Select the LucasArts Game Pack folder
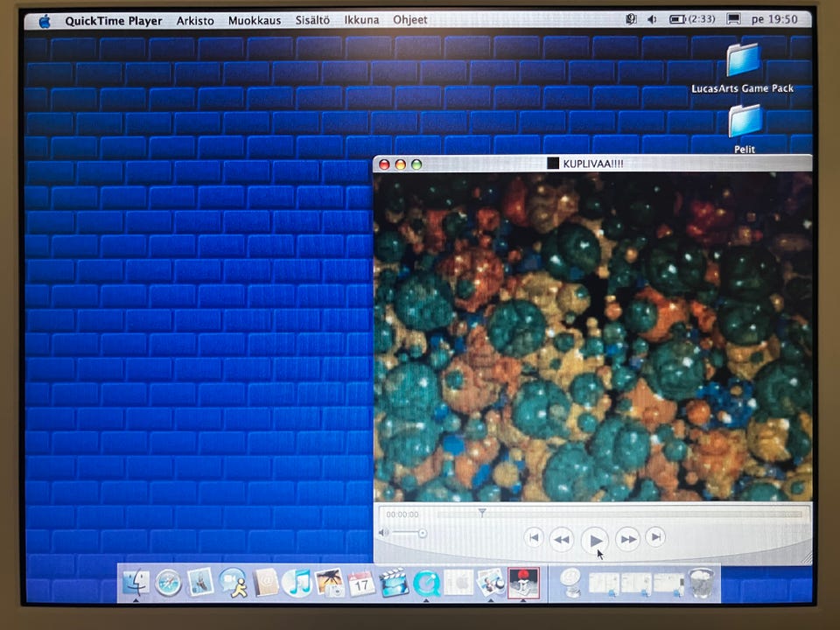 pyautogui.click(x=743, y=68)
